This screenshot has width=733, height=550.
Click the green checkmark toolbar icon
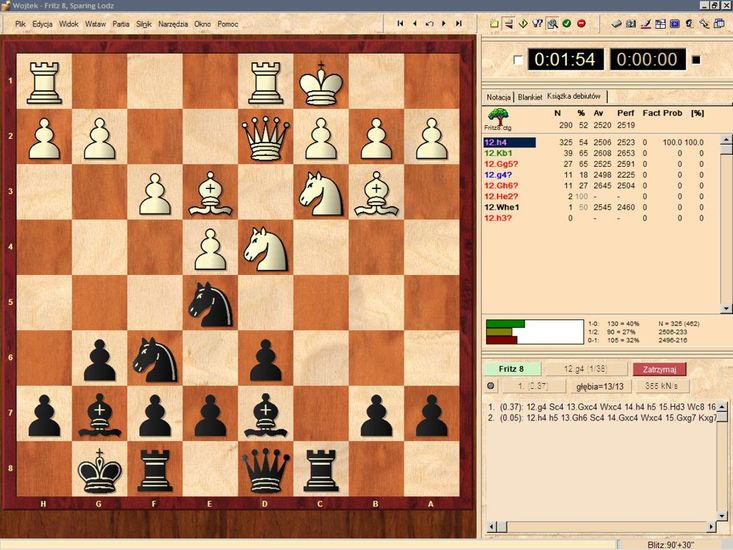point(566,22)
